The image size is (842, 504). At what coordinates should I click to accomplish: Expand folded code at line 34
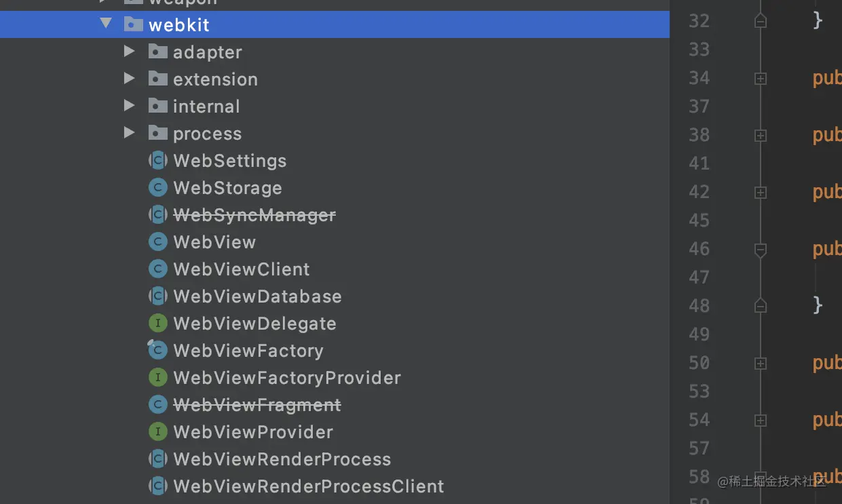tap(761, 79)
